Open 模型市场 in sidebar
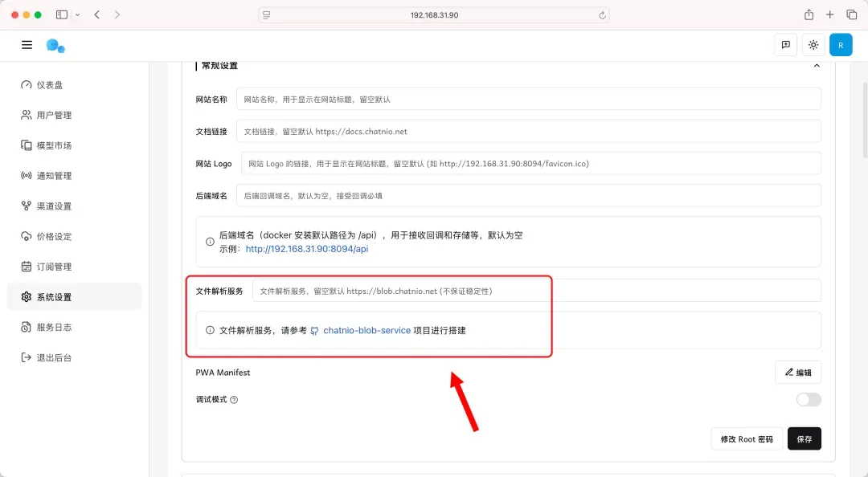Viewport: 868px width, 477px height. click(x=74, y=145)
